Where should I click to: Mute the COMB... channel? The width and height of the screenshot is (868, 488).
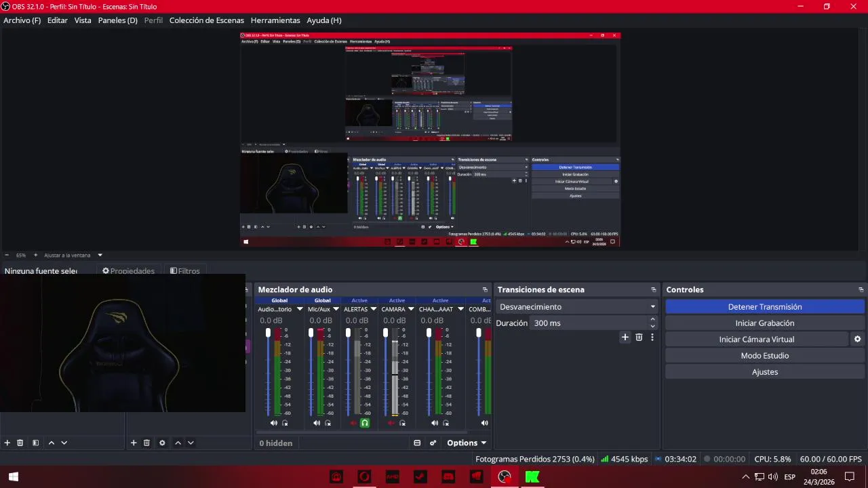(484, 423)
